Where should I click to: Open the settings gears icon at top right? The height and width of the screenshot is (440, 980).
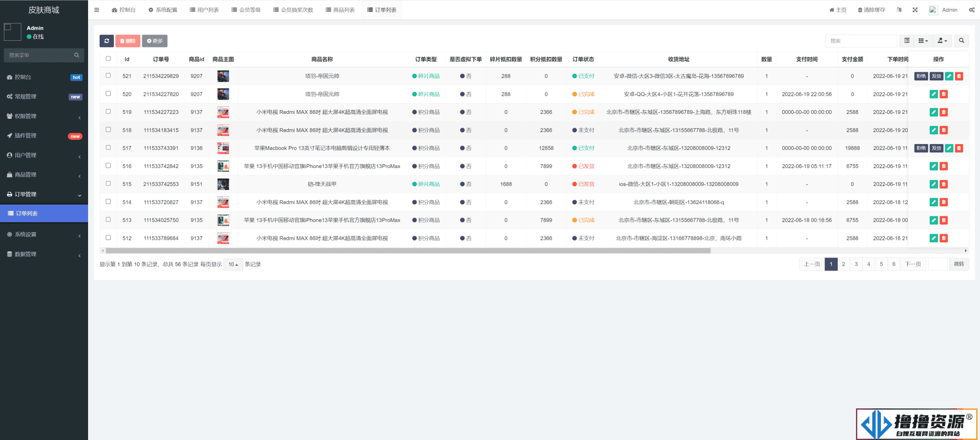coord(972,10)
